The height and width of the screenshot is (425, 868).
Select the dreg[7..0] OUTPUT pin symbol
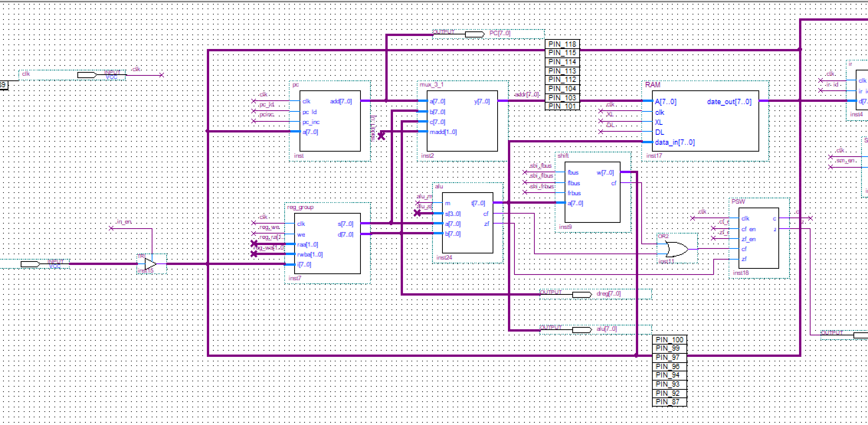[x=595, y=294]
